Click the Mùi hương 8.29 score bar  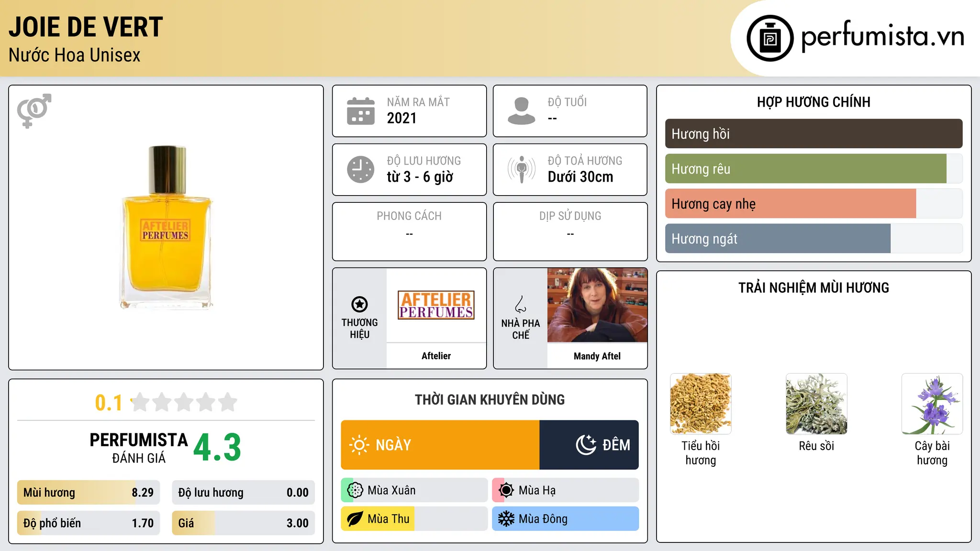click(x=89, y=493)
